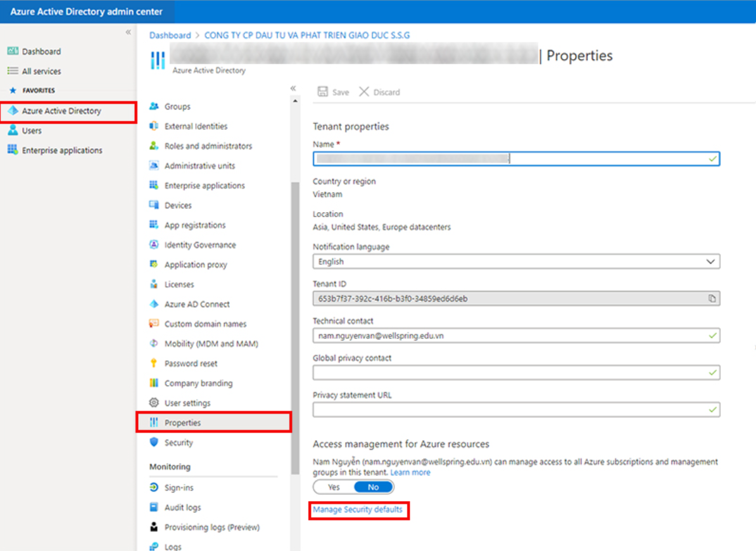Copy the Tenant ID using the copy icon
Image resolution: width=756 pixels, height=551 pixels.
tap(712, 298)
